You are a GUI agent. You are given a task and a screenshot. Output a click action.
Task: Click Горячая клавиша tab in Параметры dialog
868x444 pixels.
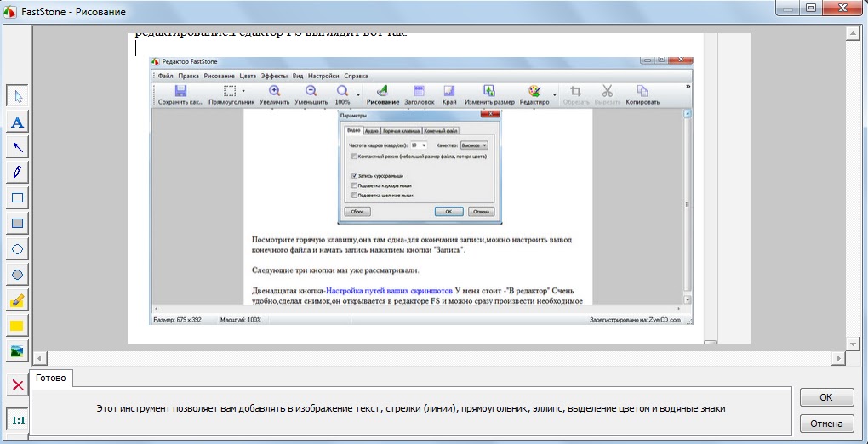click(402, 131)
